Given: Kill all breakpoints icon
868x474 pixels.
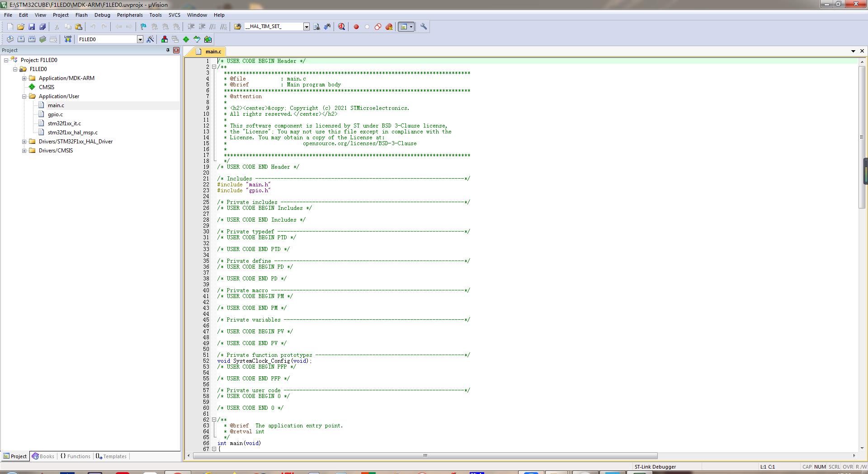Looking at the screenshot, I should pyautogui.click(x=389, y=27).
